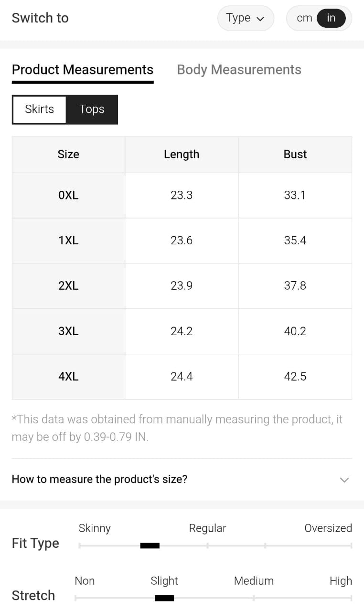
Task: Click the Fit Type slider marker
Action: (150, 546)
